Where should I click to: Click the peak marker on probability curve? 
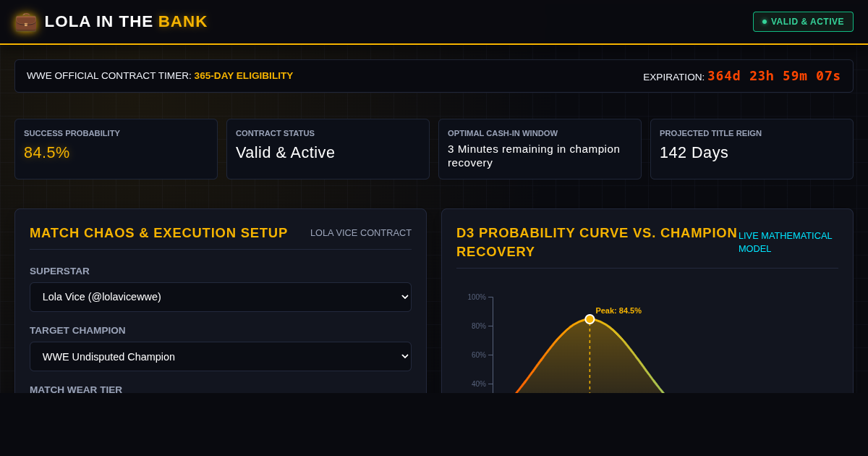click(590, 319)
